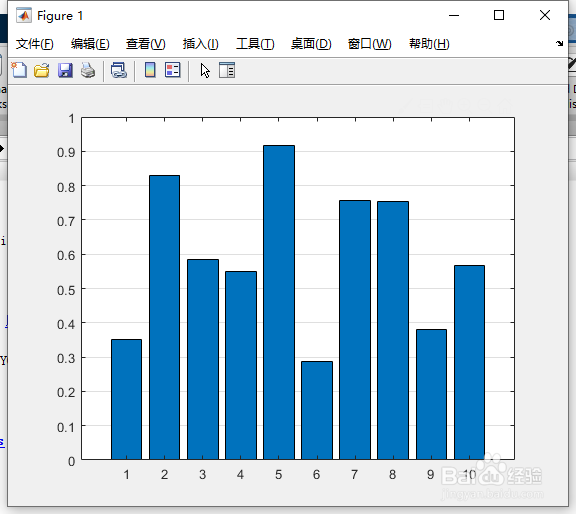The width and height of the screenshot is (576, 514).
Task: Click the x-axis tick label 5
Action: (x=278, y=475)
